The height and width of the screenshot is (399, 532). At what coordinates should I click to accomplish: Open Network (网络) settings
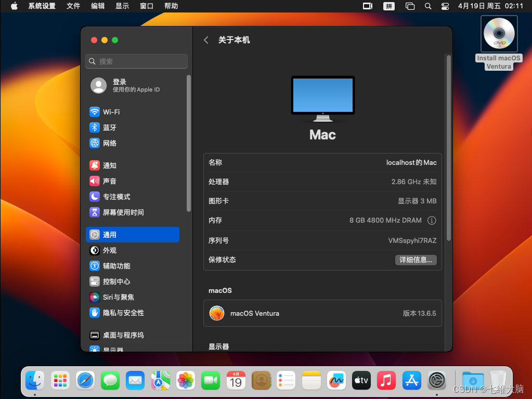click(x=109, y=143)
